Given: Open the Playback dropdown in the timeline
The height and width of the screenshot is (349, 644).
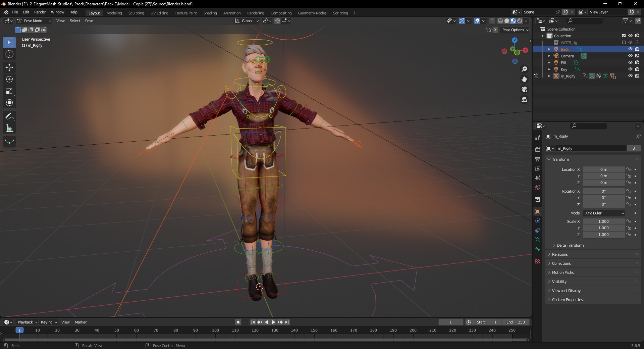Looking at the screenshot, I should [x=28, y=322].
